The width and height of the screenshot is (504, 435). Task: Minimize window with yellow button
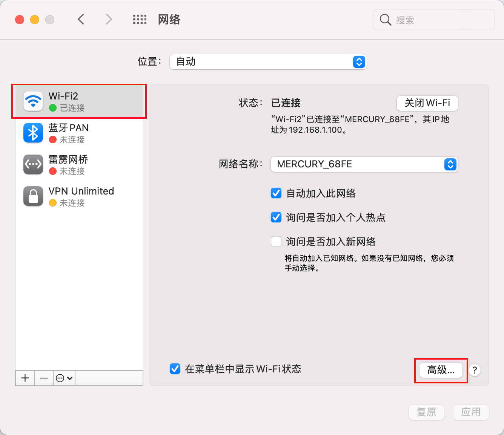point(35,20)
